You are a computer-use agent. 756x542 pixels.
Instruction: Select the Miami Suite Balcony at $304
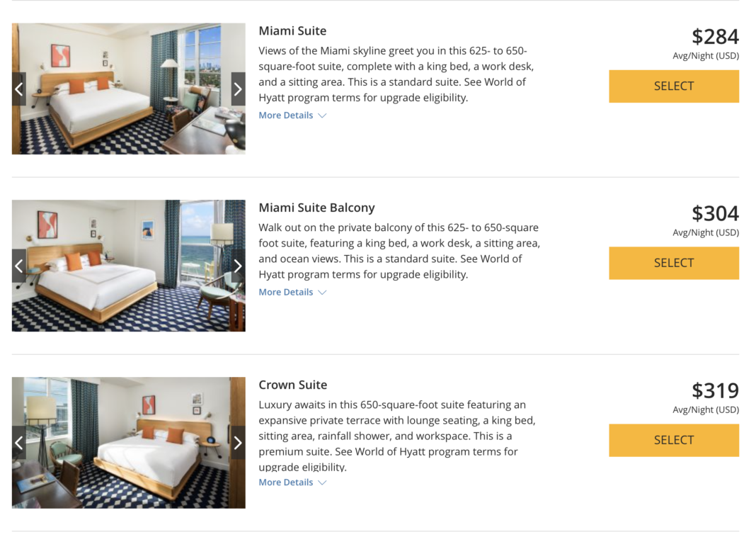coord(673,263)
